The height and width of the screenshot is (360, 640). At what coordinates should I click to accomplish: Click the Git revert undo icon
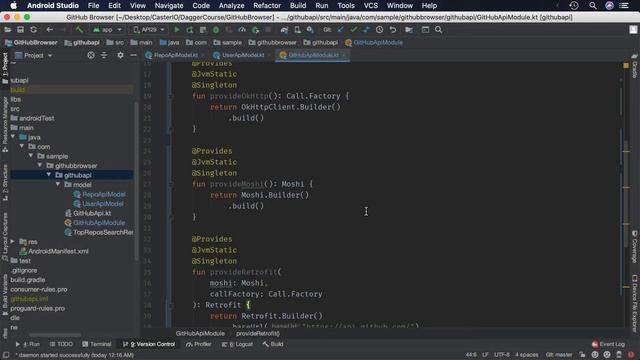pyautogui.click(x=393, y=30)
